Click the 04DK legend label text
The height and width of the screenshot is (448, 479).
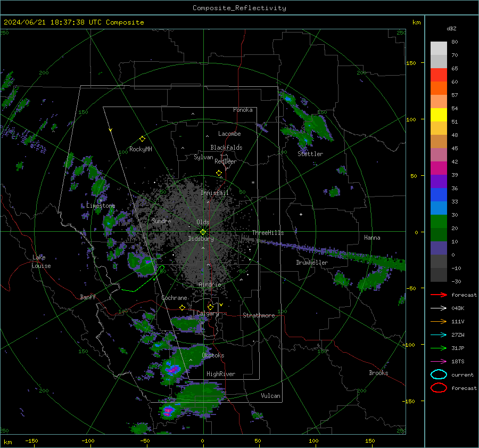[x=458, y=308]
